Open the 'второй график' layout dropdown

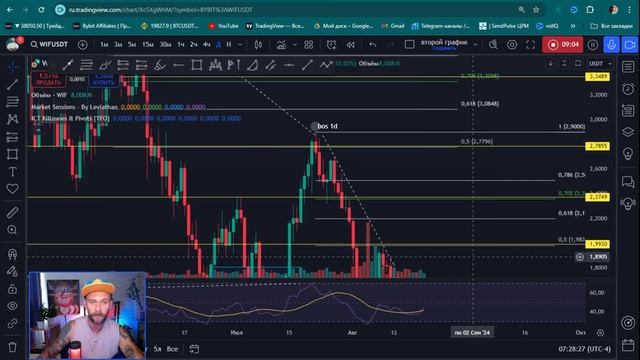click(476, 44)
